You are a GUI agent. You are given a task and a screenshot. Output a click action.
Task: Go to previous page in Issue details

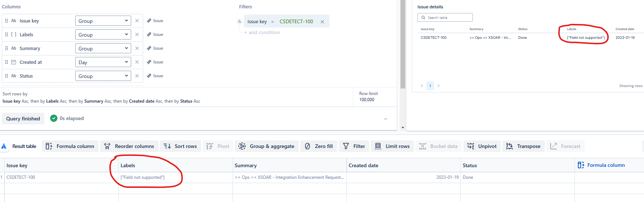click(422, 86)
